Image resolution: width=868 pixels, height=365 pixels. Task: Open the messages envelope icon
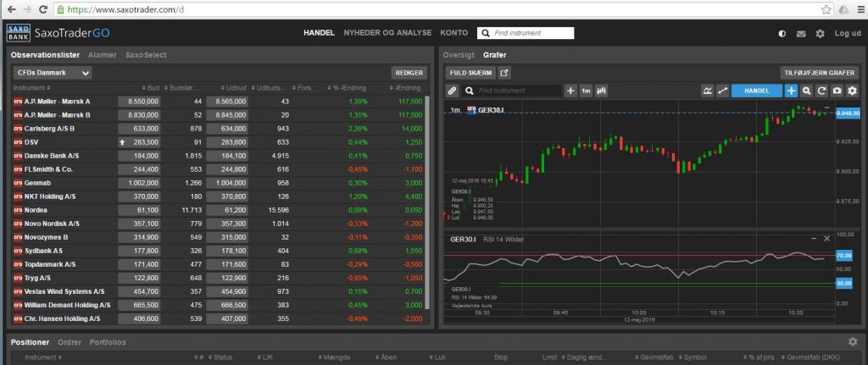point(801,34)
